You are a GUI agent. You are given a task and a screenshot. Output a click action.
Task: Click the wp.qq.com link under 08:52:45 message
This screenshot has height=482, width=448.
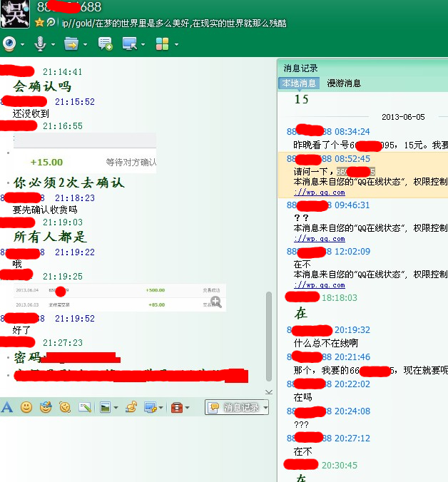coord(321,192)
